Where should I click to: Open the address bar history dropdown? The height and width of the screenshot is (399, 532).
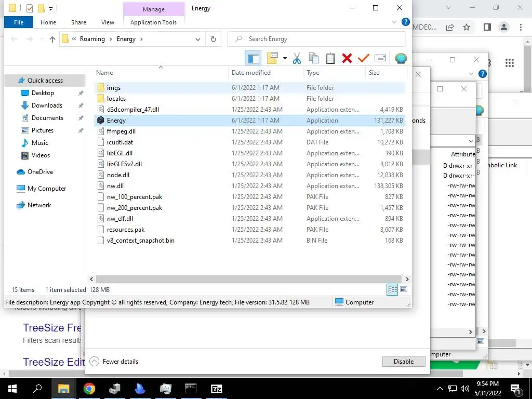point(198,39)
